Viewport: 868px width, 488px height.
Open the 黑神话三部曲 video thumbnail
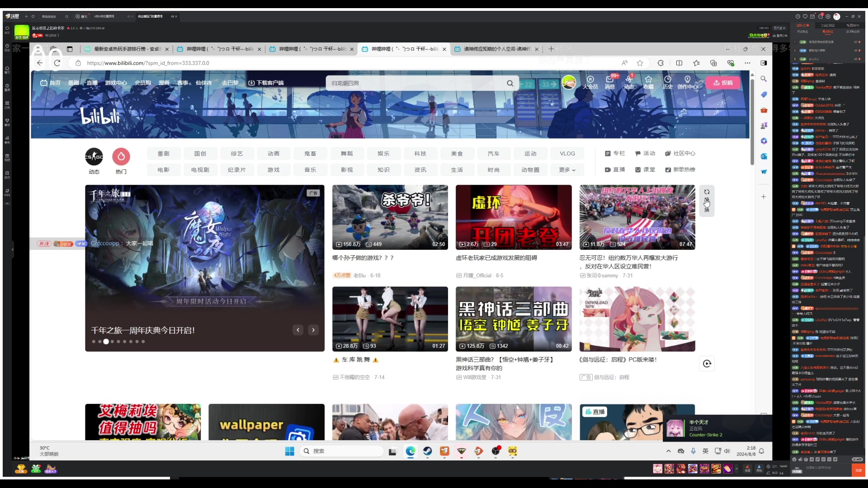pyautogui.click(x=514, y=319)
